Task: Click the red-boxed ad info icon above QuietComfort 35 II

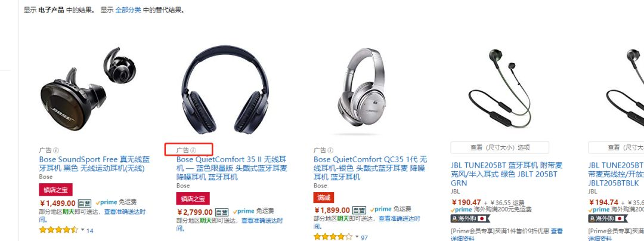Action: click(x=193, y=151)
